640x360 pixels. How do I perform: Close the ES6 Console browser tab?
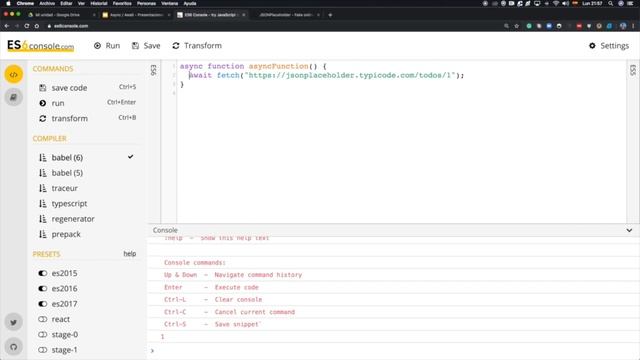(244, 15)
